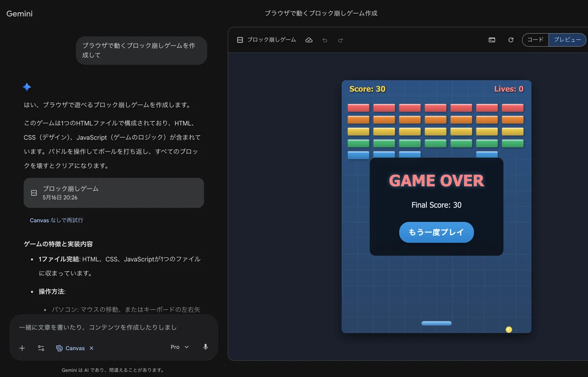Click the 5月16日 20:26 timestamp
Screen dimensions: 588x377
[x=60, y=198]
